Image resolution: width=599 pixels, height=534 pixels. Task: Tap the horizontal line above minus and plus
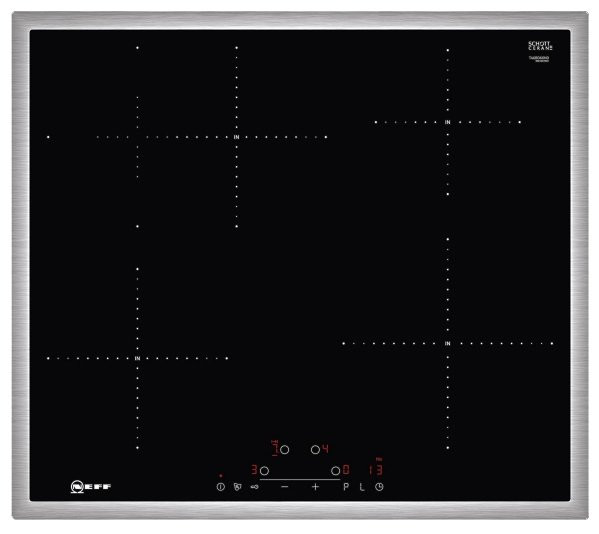[300, 479]
